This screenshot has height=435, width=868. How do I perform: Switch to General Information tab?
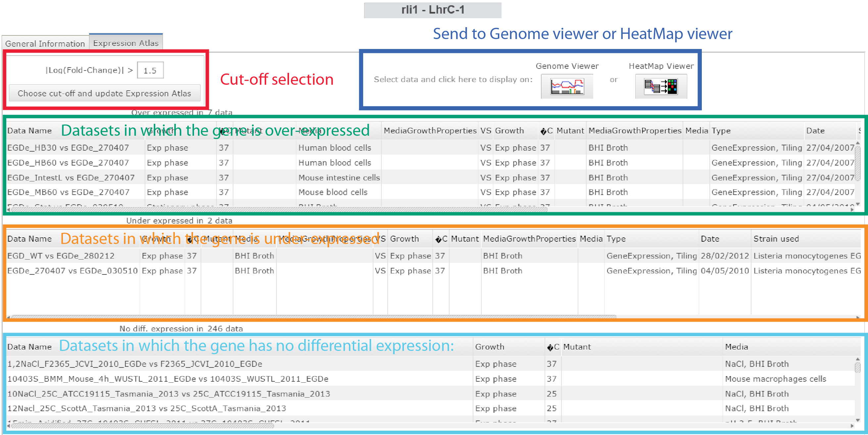45,43
